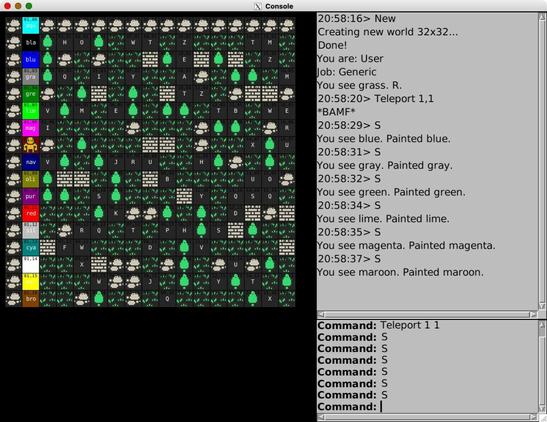Select the K letter tile in the red row

point(116,213)
